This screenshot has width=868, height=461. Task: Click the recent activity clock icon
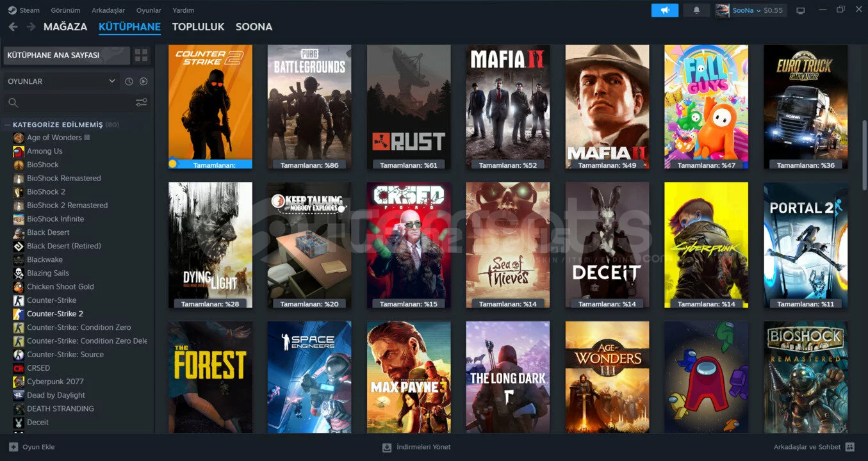[x=129, y=81]
